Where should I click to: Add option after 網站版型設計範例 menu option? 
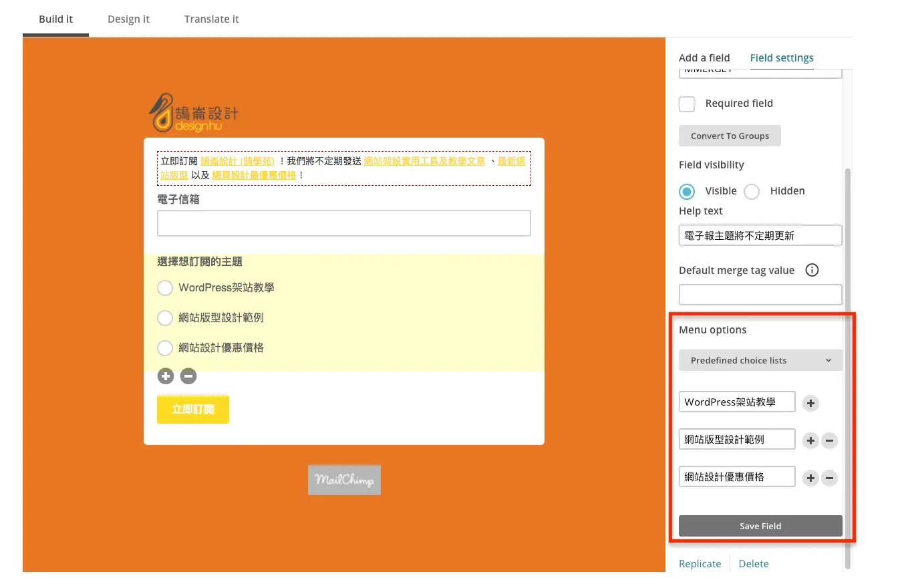tap(810, 440)
